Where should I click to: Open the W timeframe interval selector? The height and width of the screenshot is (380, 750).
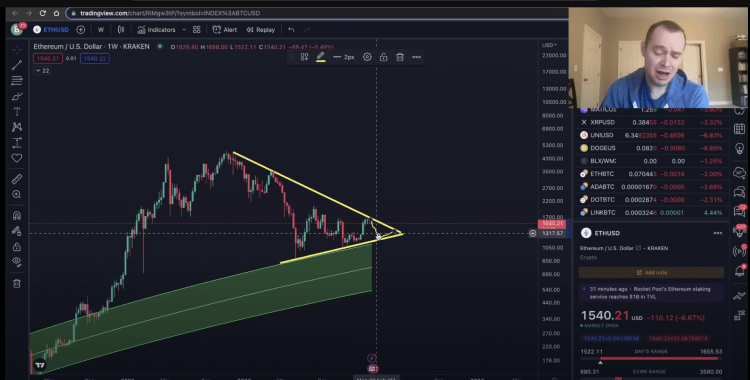click(x=101, y=30)
